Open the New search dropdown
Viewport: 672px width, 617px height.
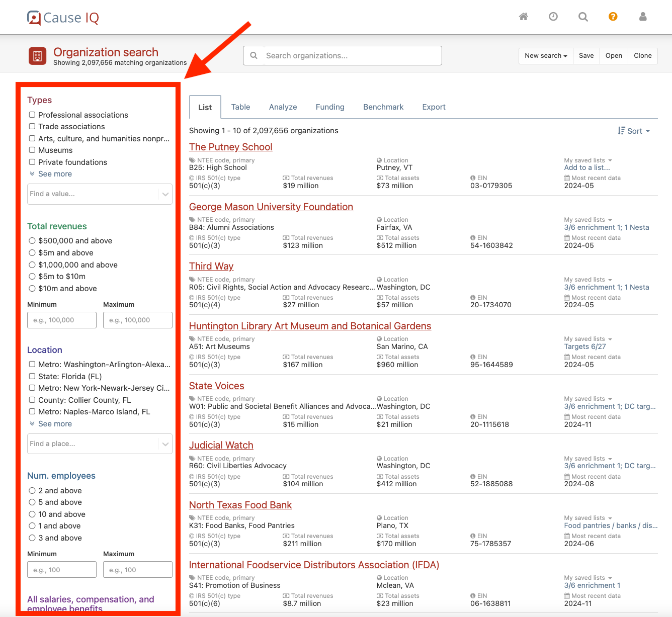tap(546, 56)
